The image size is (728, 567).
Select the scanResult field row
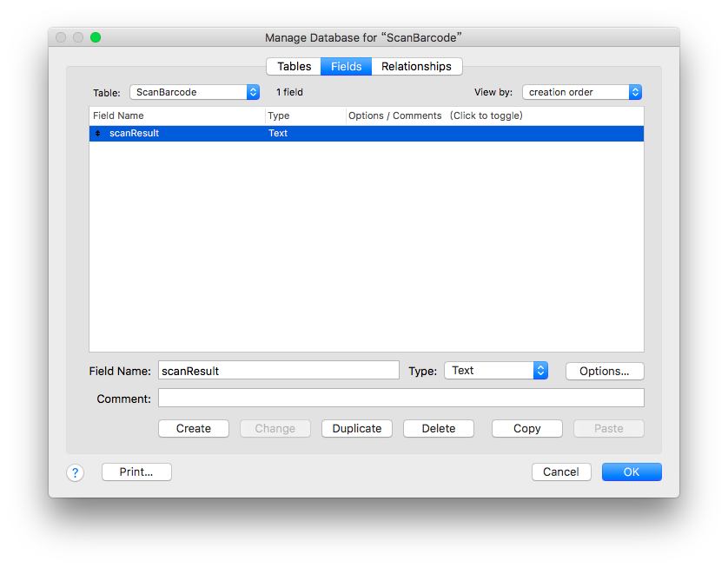click(x=367, y=134)
